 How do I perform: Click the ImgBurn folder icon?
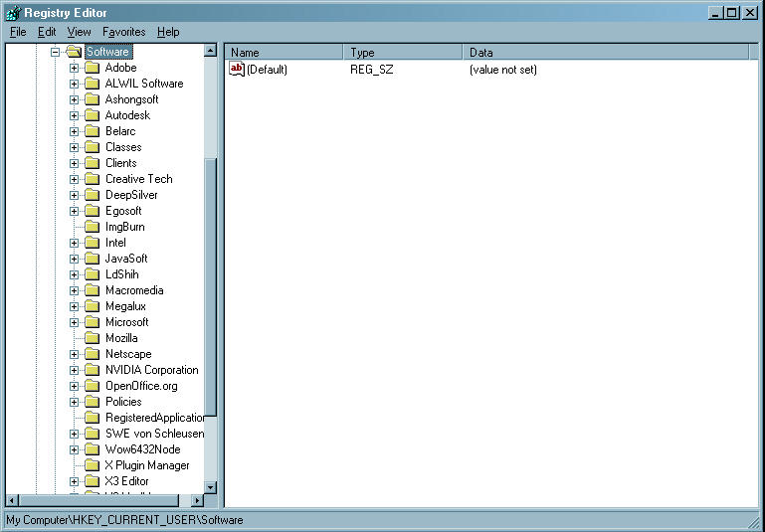[x=92, y=227]
